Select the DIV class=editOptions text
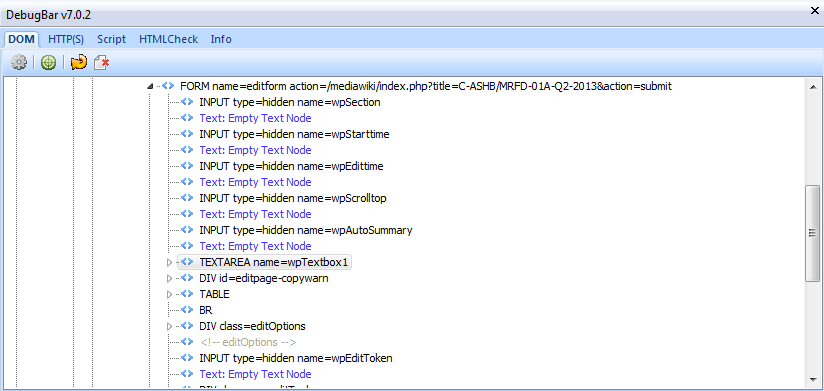 coord(252,326)
